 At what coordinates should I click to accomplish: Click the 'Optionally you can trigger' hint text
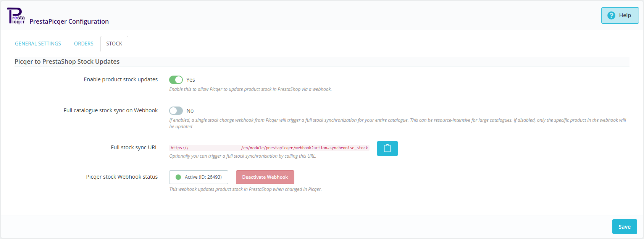tap(243, 156)
